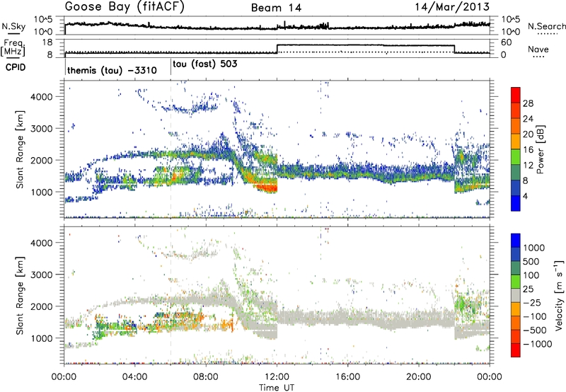
Task: Click the power panel 'Slant Range [km]' label
Action: point(20,149)
